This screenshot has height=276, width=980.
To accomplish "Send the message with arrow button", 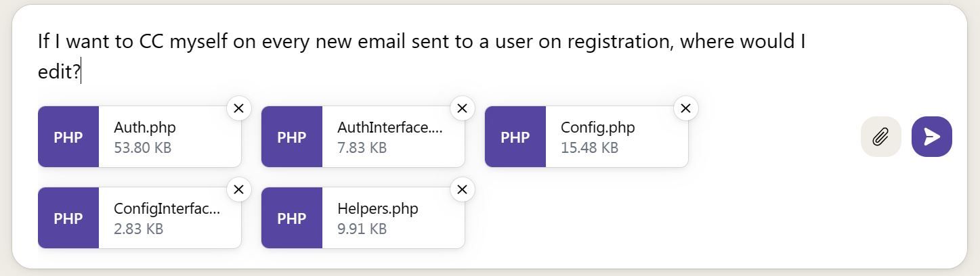I will point(931,137).
